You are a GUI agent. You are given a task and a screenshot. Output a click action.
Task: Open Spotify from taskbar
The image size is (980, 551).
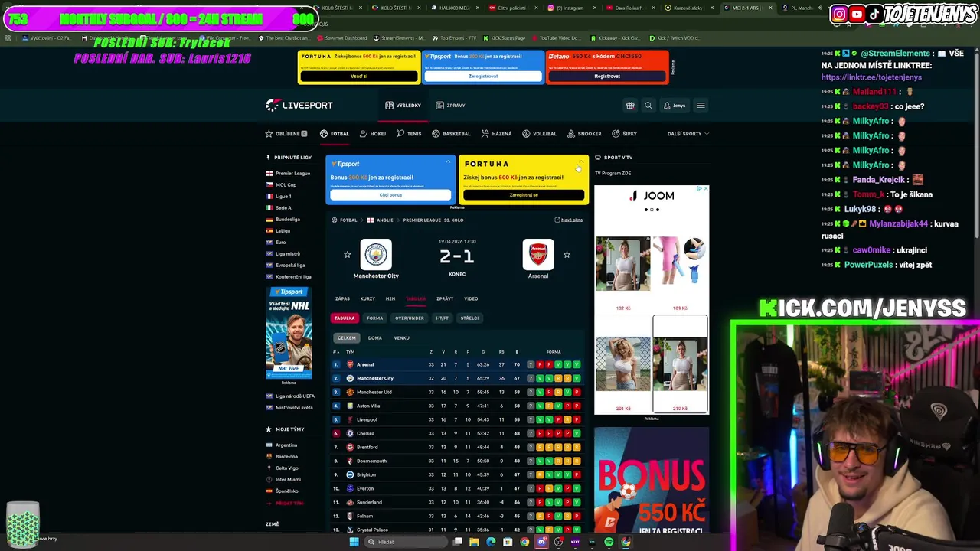tap(609, 542)
